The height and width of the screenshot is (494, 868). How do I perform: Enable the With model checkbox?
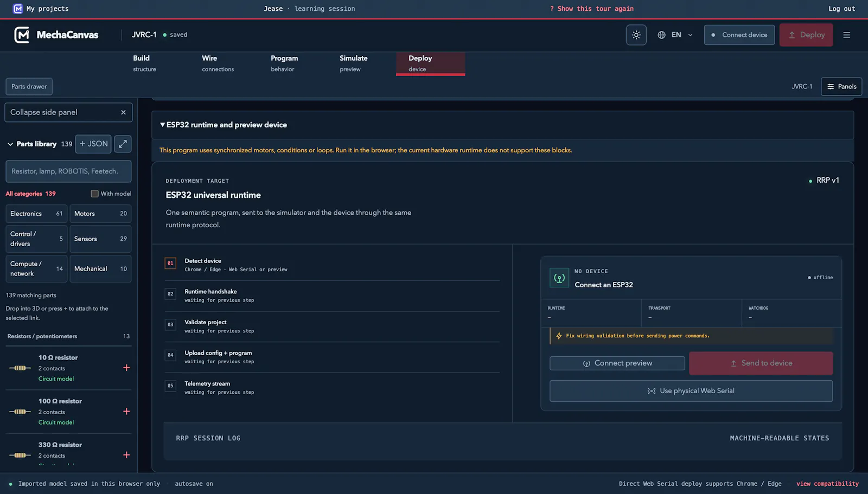pyautogui.click(x=94, y=194)
